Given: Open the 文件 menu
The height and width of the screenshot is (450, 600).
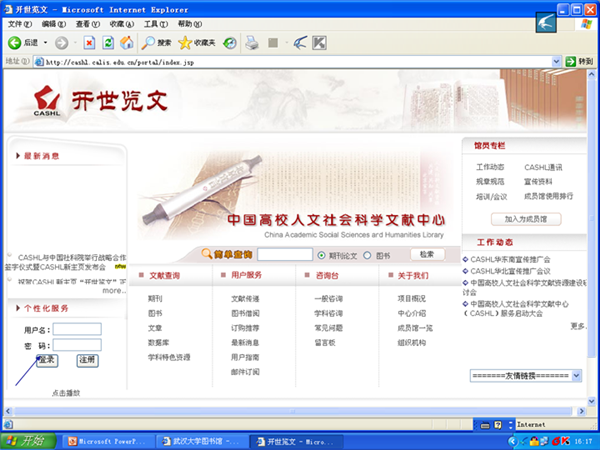Looking at the screenshot, I should pos(20,24).
